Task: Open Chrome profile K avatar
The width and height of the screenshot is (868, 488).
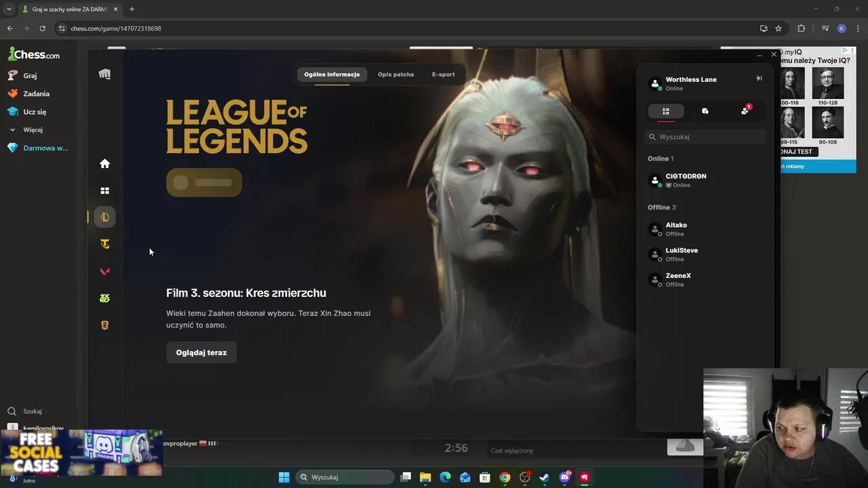Action: pos(842,28)
